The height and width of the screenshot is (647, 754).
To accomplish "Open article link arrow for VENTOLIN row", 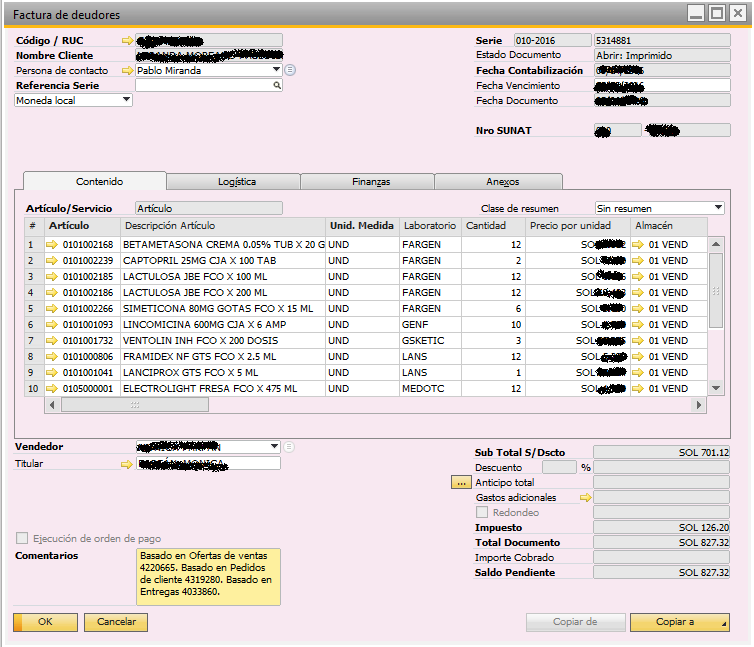I will pos(51,341).
